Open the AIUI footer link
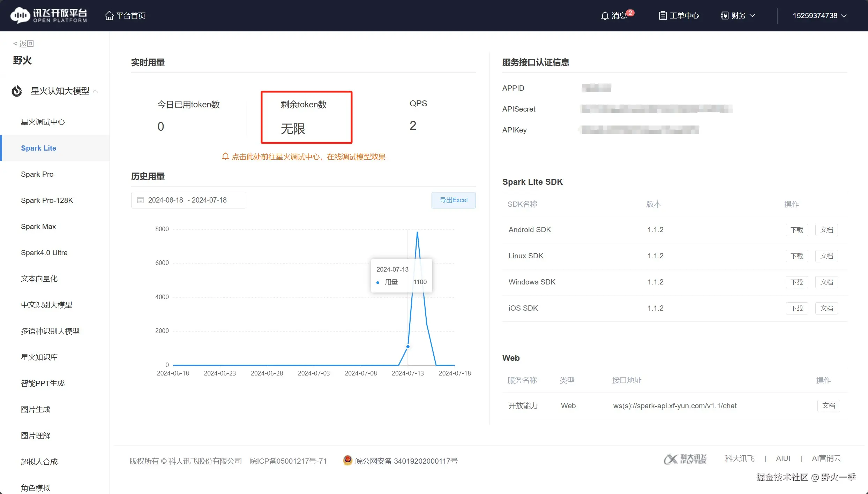 tap(783, 458)
